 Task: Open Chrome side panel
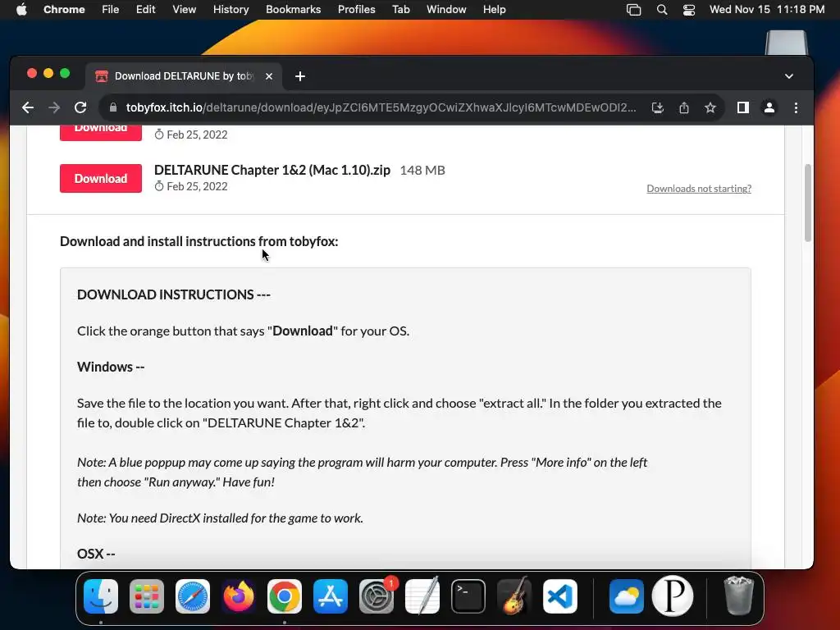(743, 107)
